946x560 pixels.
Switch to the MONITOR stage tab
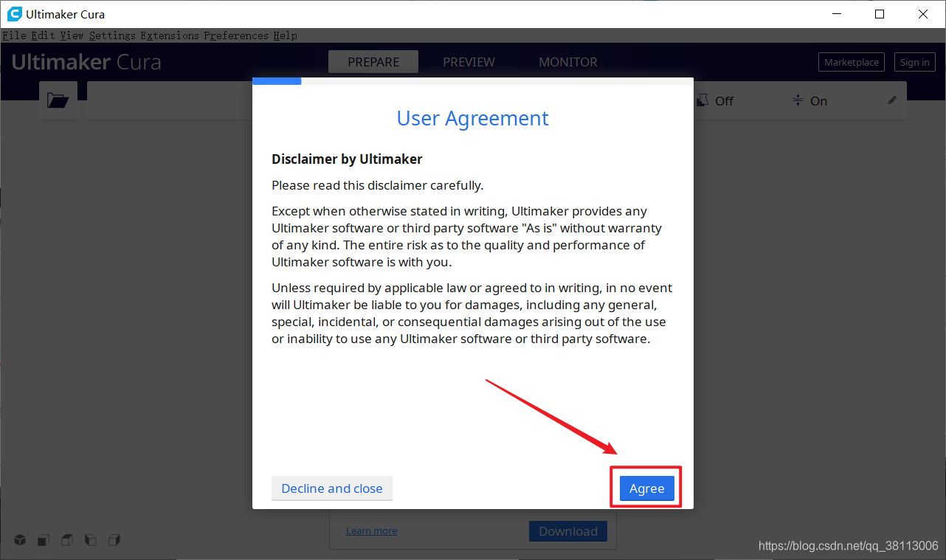tap(568, 62)
